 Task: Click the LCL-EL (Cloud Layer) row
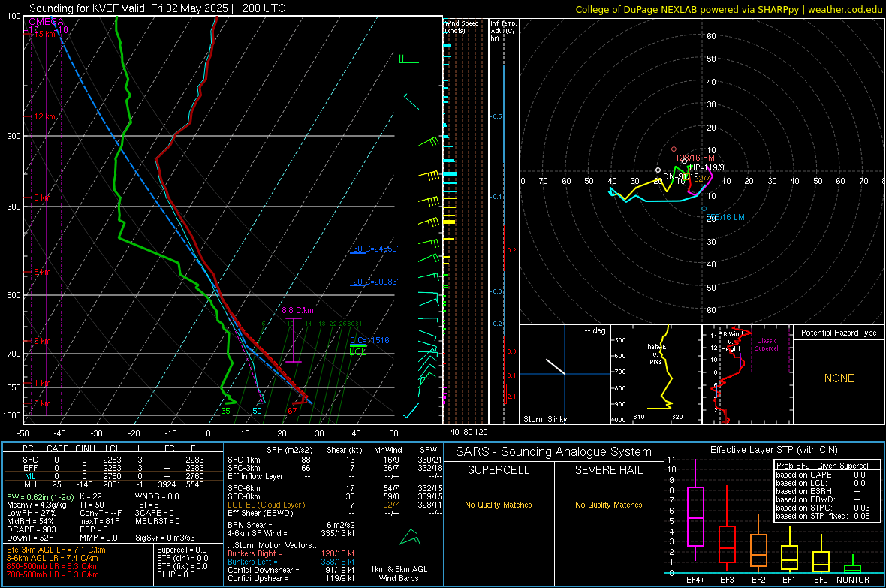click(x=335, y=505)
